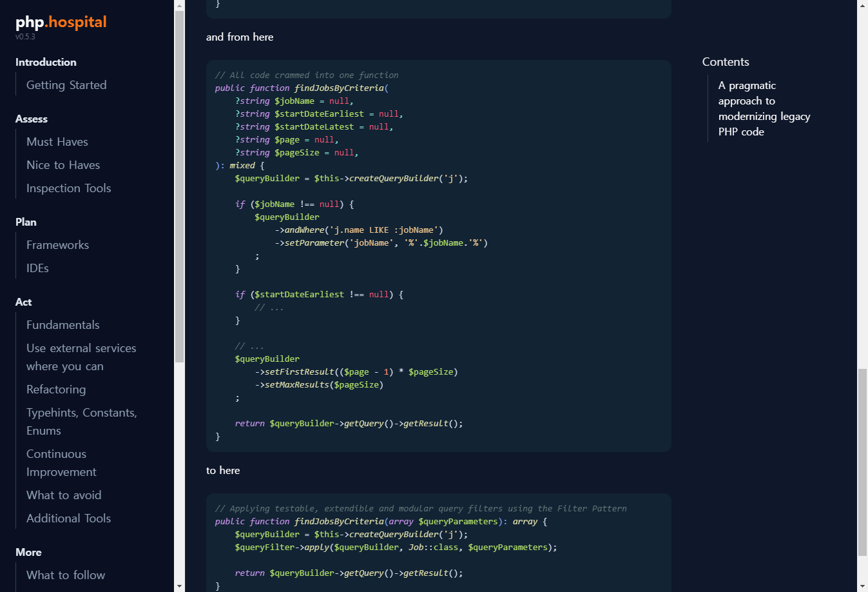Go to the Refactoring page
The width and height of the screenshot is (868, 592).
pos(56,390)
